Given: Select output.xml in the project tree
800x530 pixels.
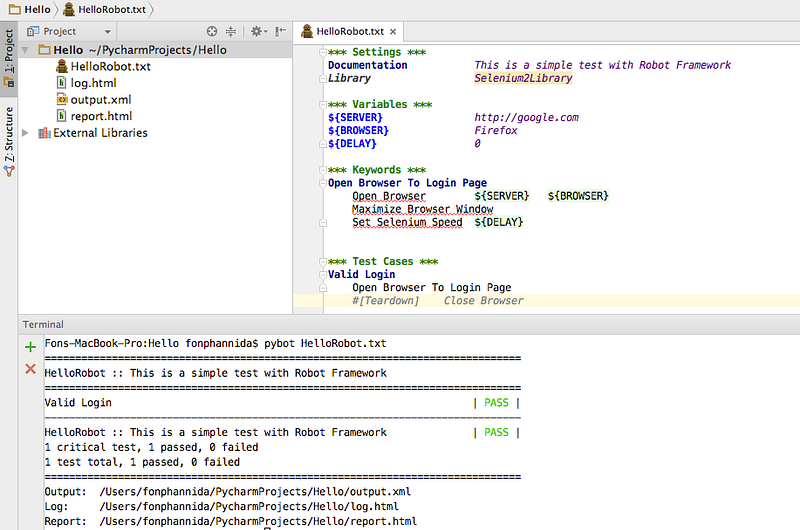Looking at the screenshot, I should [x=101, y=99].
